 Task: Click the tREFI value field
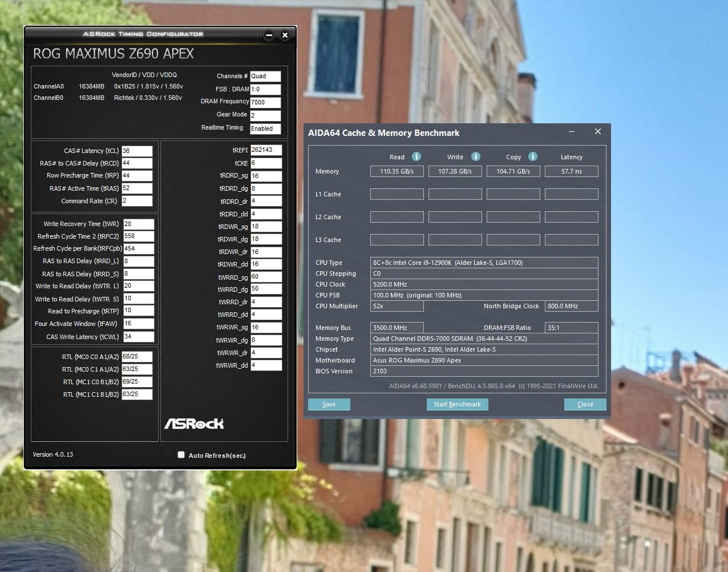point(266,150)
